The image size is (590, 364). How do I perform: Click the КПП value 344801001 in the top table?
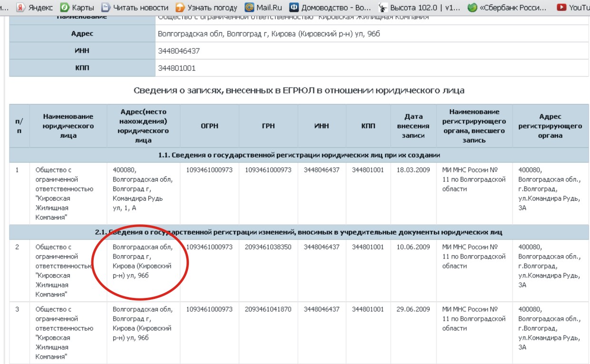177,68
